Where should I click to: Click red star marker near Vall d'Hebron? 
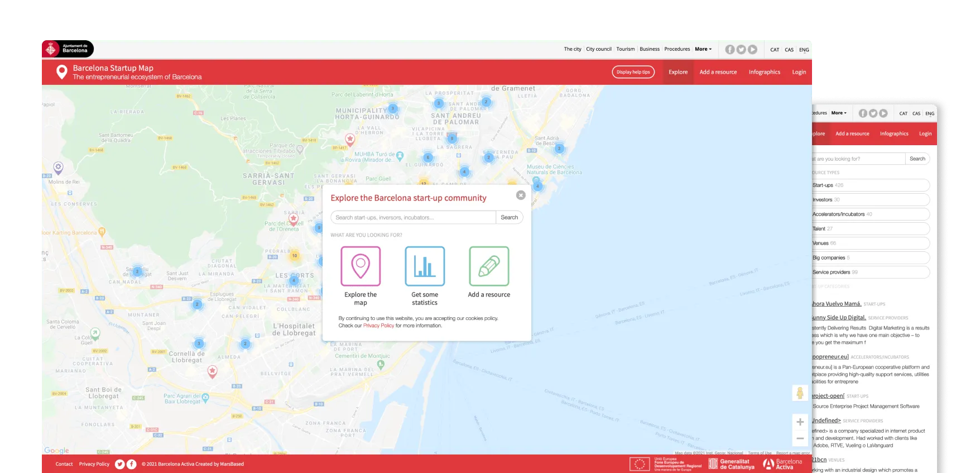350,139
